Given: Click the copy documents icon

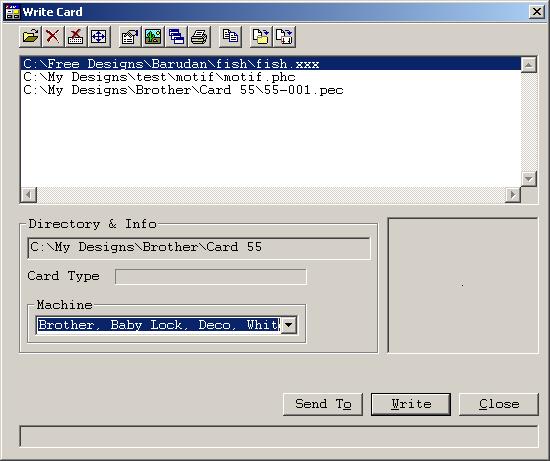Looking at the screenshot, I should (230, 36).
